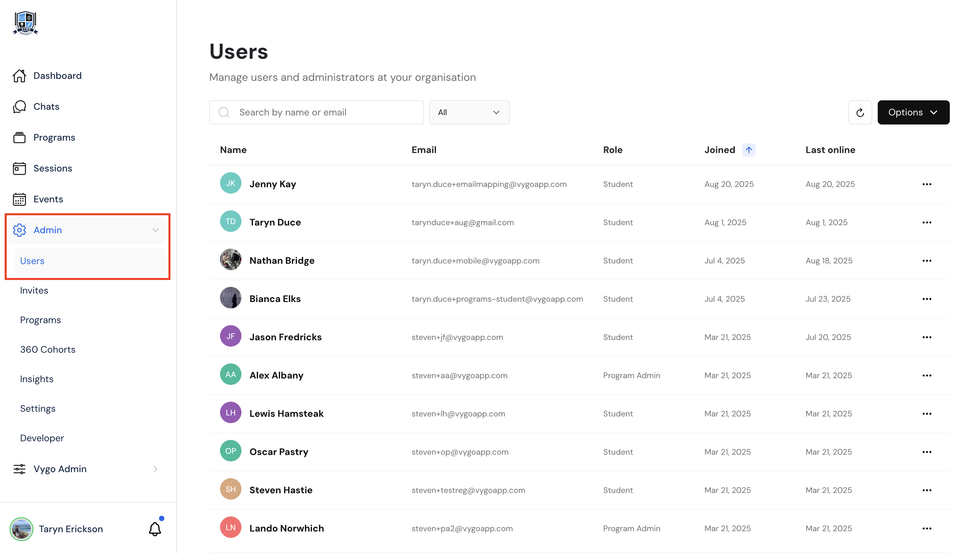The image size is (980, 553).
Task: Open 360 Cohorts admin page
Action: (x=48, y=349)
